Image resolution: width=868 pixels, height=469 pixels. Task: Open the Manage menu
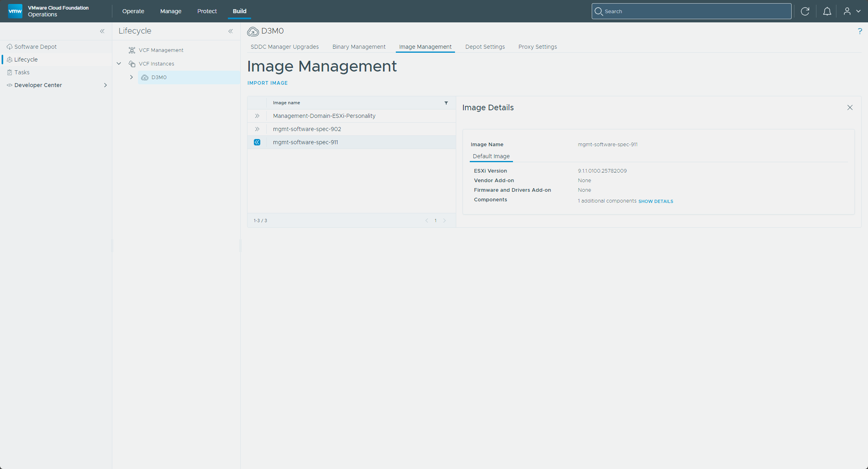tap(171, 11)
